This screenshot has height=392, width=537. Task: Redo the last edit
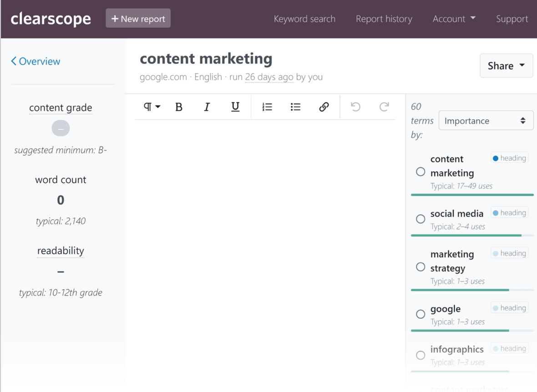(x=384, y=107)
